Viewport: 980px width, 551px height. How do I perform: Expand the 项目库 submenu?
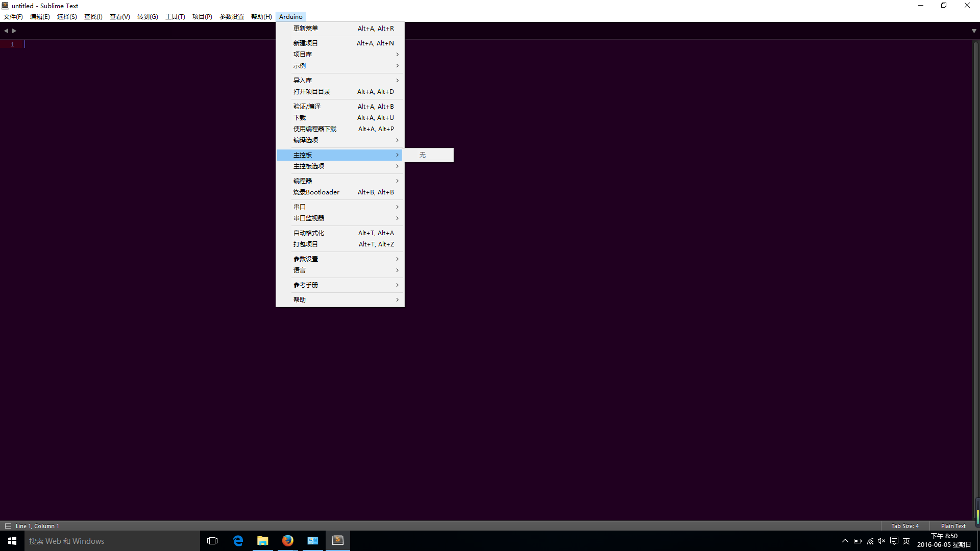point(340,55)
